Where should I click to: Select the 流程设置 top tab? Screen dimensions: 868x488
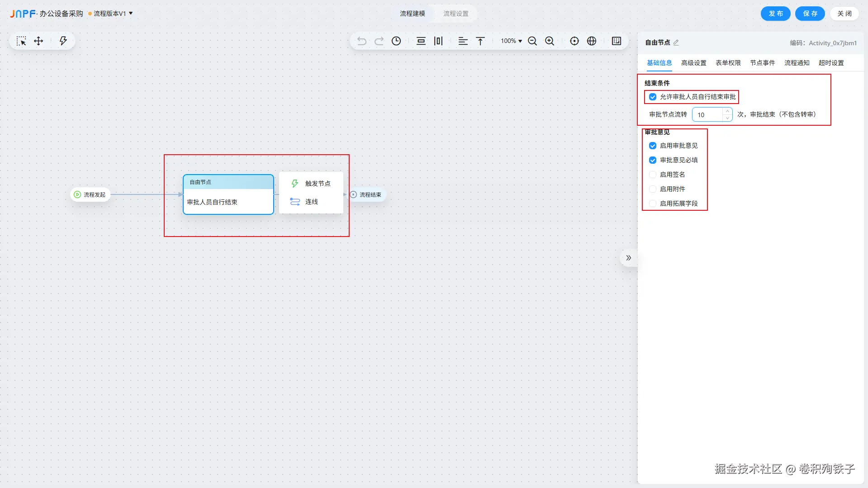[455, 14]
